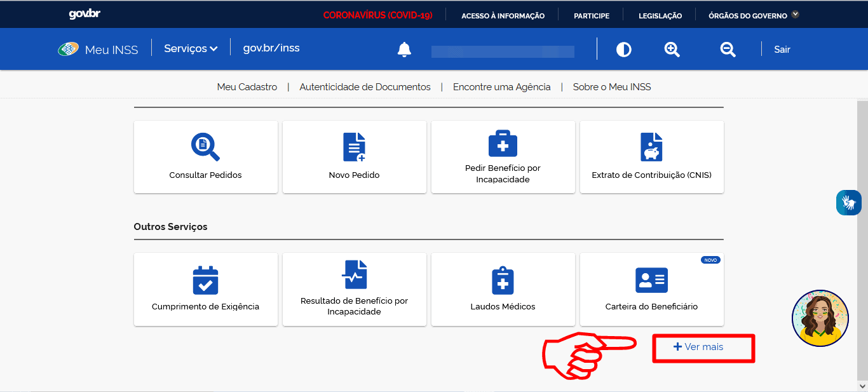Click the gov.br logo
Viewport: 868px width, 392px height.
(x=85, y=15)
